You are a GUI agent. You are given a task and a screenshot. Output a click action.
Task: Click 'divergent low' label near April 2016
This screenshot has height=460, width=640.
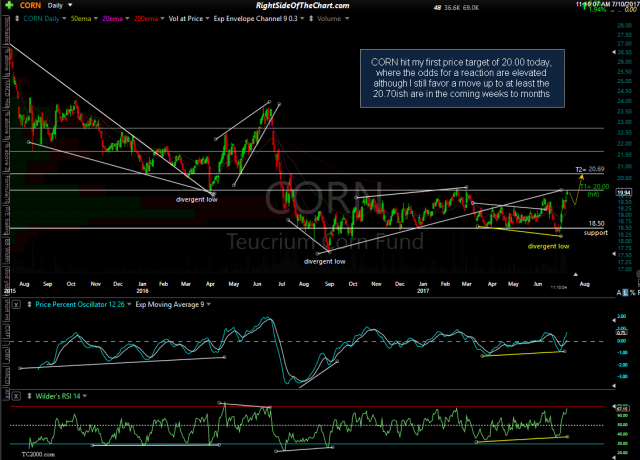[197, 200]
